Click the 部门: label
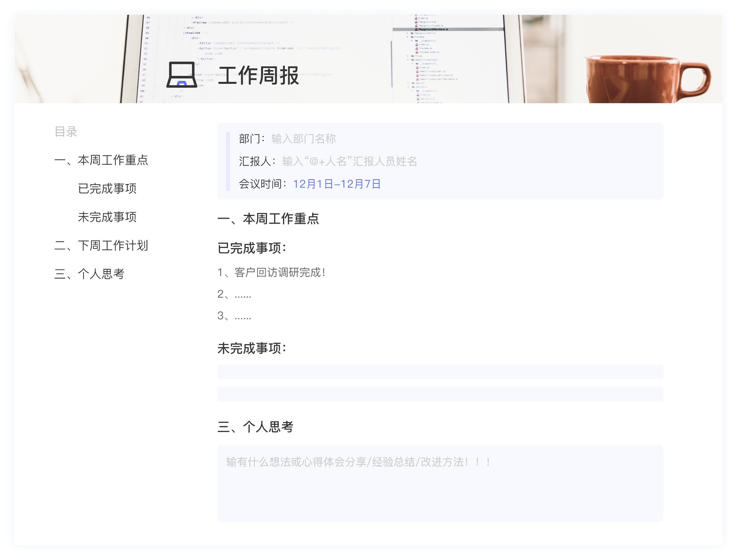The image size is (737, 560). (x=252, y=139)
